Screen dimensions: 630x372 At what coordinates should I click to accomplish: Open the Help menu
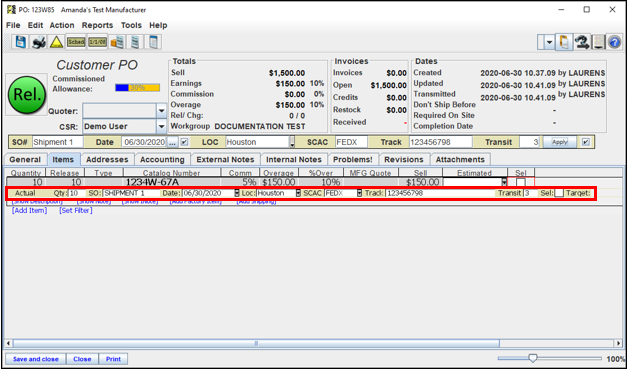(158, 25)
